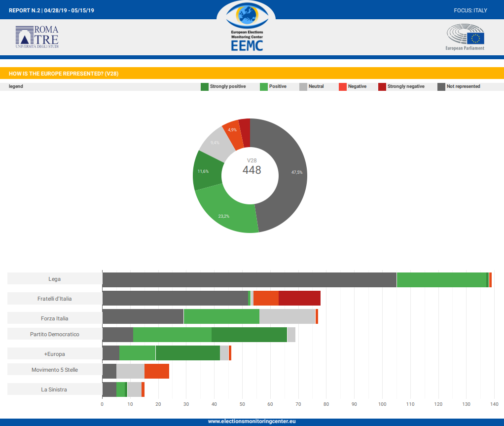The image size is (504, 426).
Task: Select the Strongly negative legend swatch
Action: [382, 86]
